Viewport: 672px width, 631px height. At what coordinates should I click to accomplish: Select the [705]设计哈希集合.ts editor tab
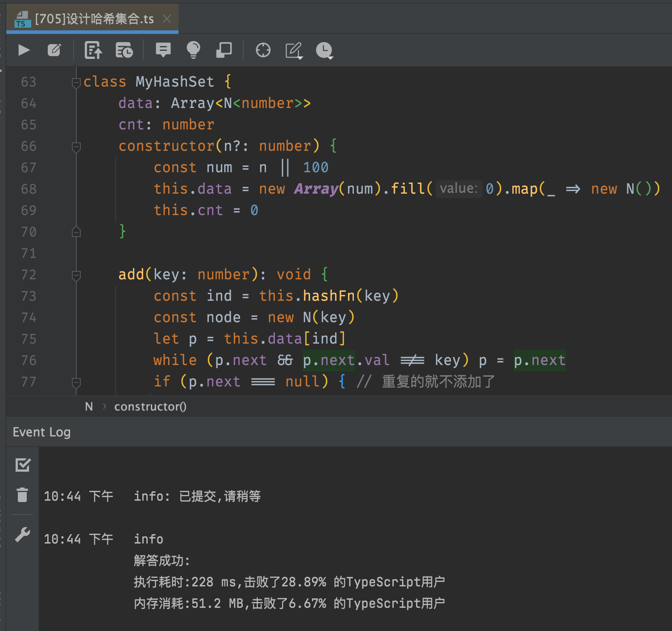coord(92,19)
